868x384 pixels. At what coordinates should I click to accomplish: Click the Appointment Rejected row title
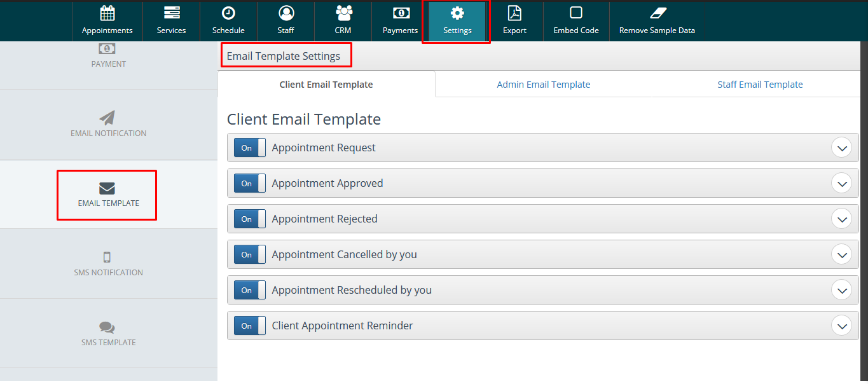pos(325,219)
